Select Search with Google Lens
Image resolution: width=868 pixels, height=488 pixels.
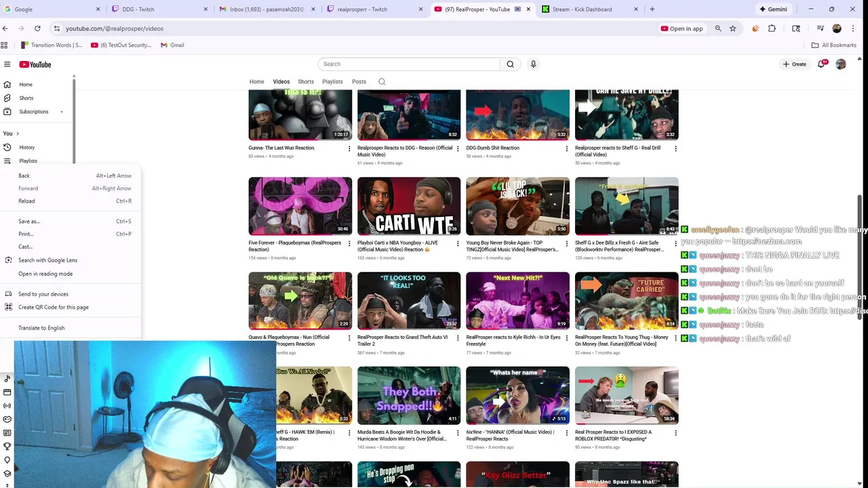[x=71, y=260]
